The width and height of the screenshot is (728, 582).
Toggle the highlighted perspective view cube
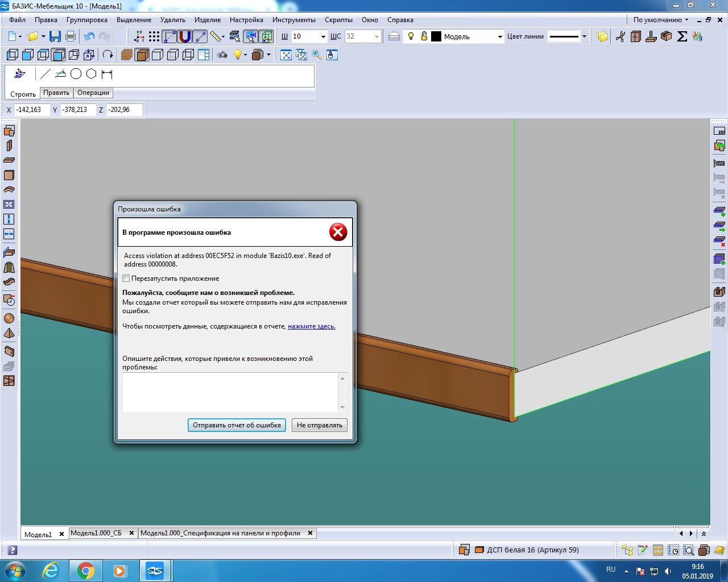pyautogui.click(x=58, y=55)
